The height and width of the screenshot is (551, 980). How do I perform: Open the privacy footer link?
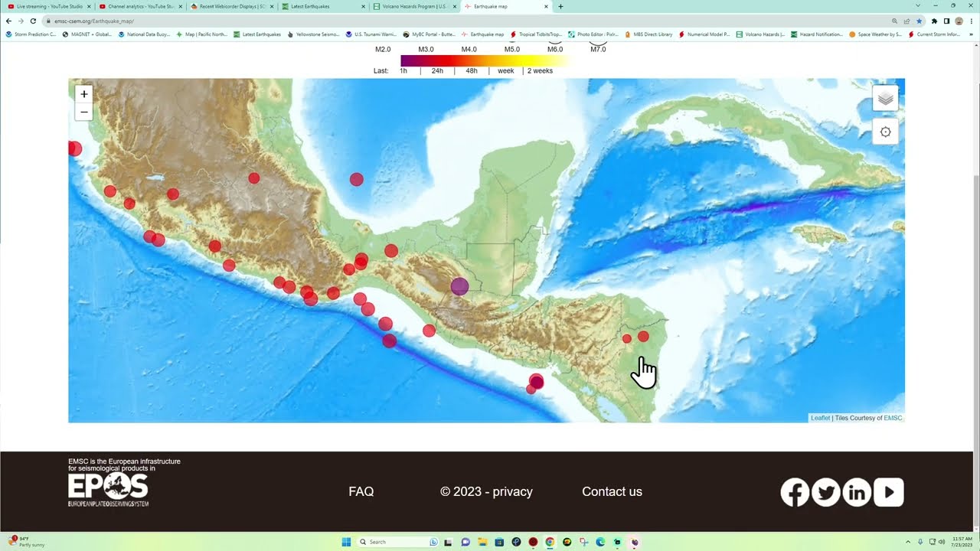(x=512, y=492)
